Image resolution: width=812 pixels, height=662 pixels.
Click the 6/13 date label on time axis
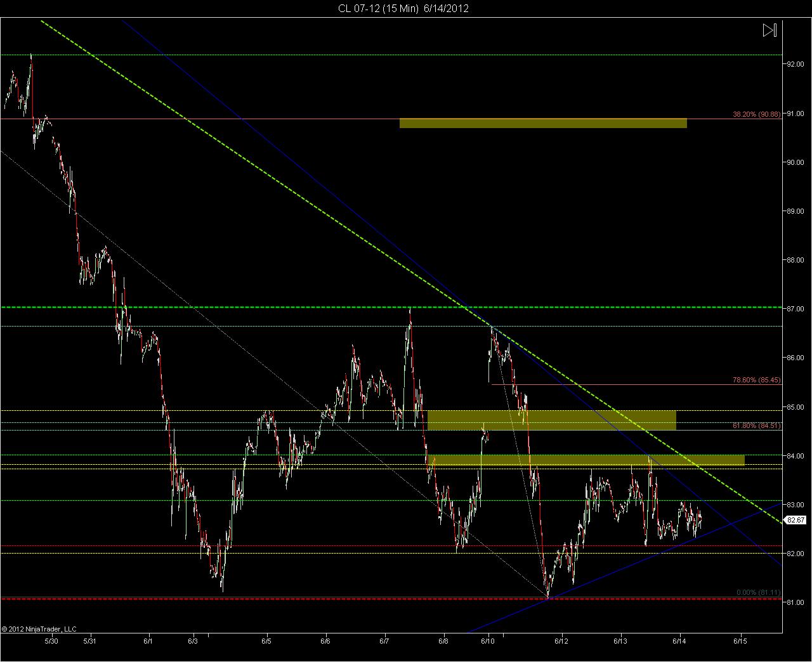620,641
